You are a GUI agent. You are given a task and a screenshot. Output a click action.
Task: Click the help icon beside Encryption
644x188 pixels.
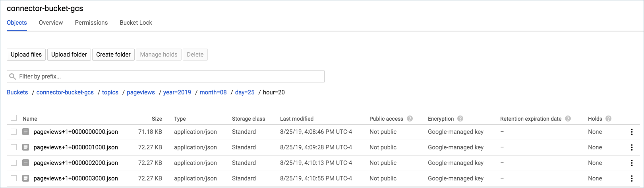click(460, 119)
